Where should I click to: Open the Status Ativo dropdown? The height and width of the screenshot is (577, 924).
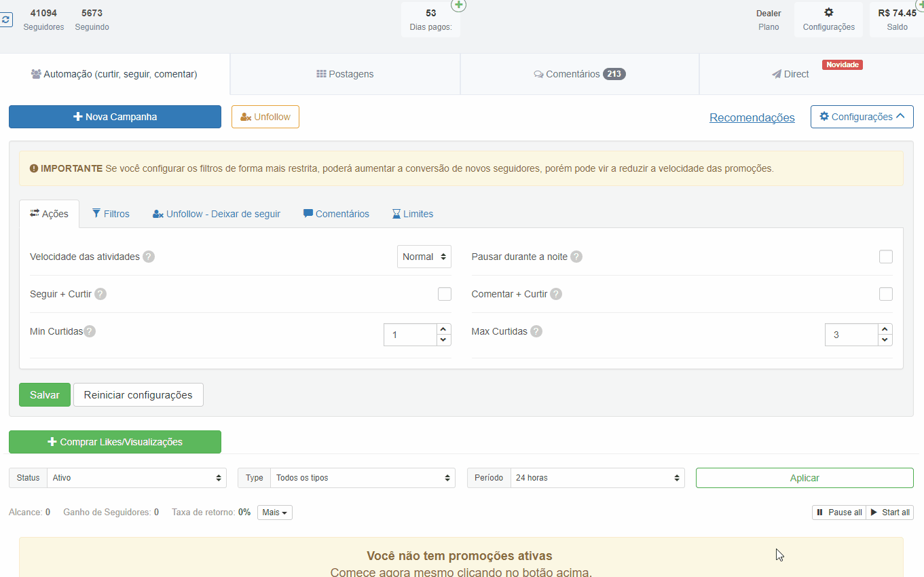137,478
